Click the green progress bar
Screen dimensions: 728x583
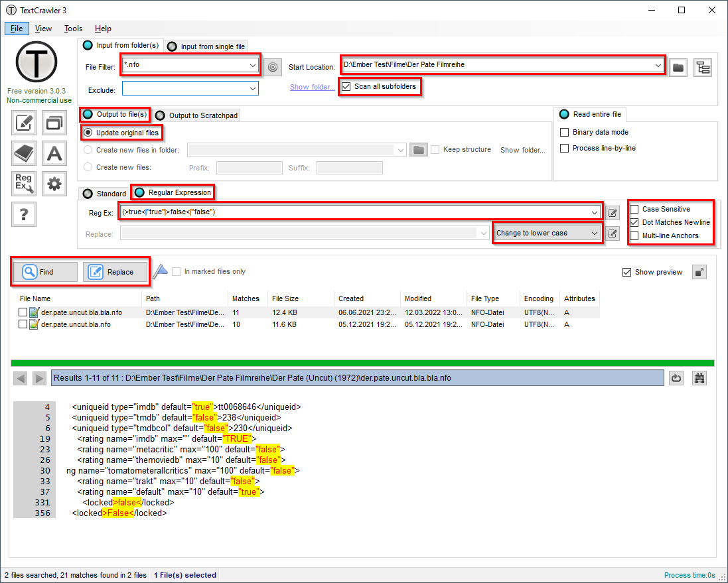tap(362, 363)
